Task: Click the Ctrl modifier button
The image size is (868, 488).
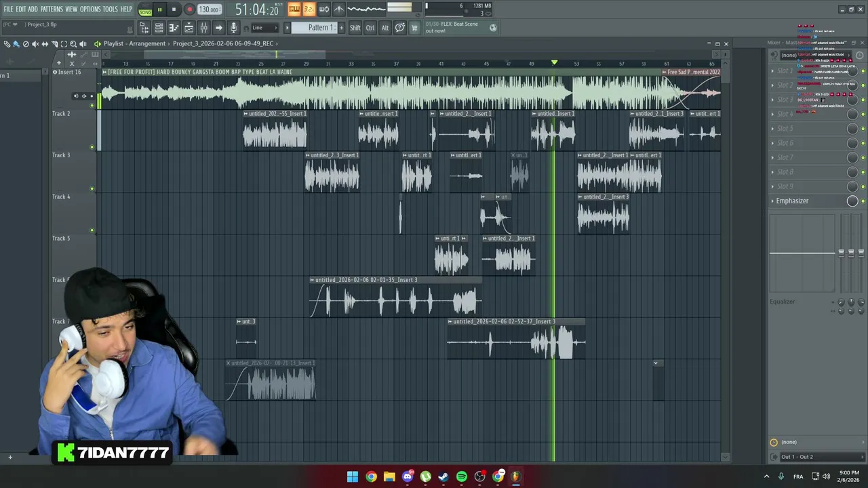Action: point(370,28)
